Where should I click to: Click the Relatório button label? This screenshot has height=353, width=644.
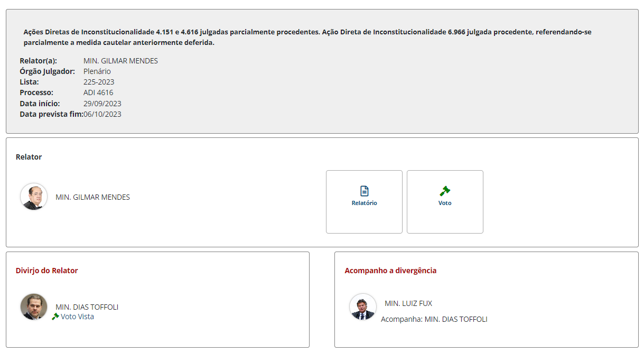[364, 203]
